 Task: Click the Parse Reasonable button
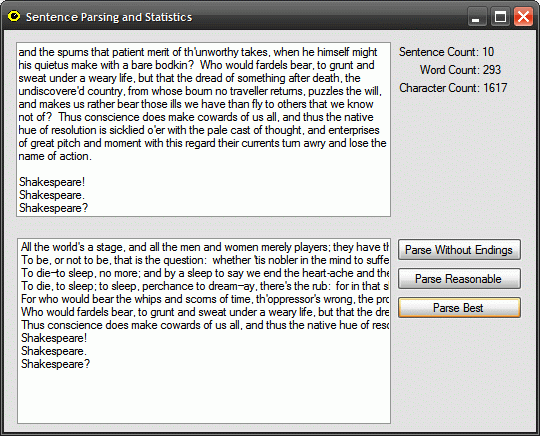pyautogui.click(x=459, y=279)
